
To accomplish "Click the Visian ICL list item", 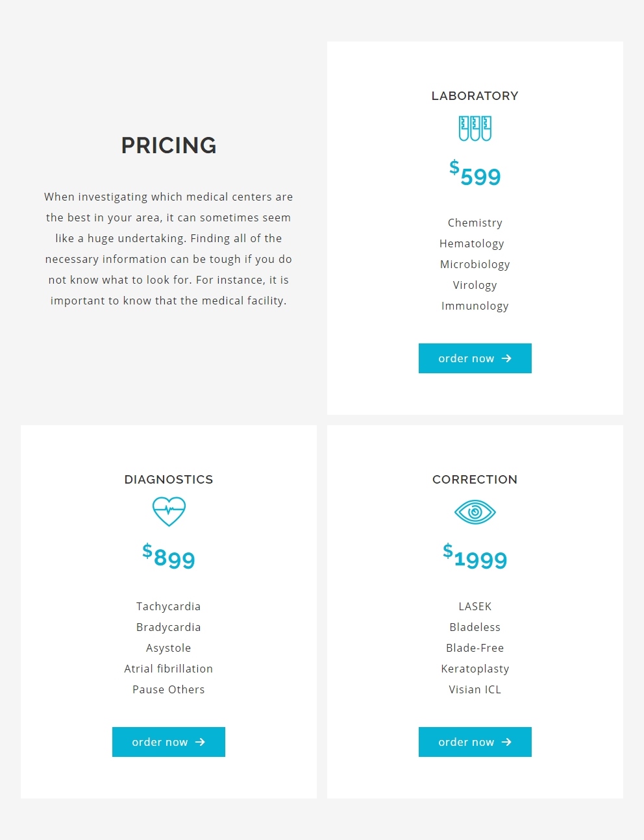I will pos(475,689).
